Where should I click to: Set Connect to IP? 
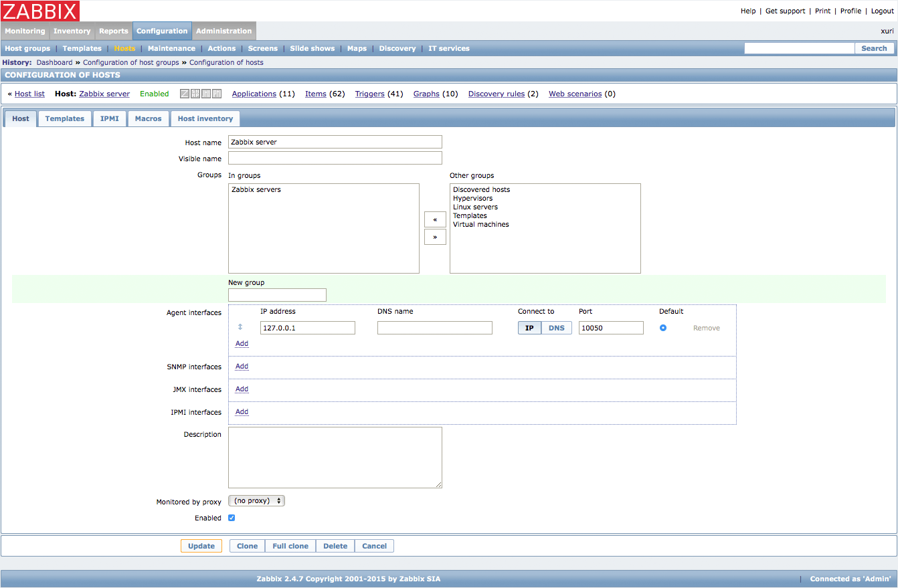tap(529, 328)
